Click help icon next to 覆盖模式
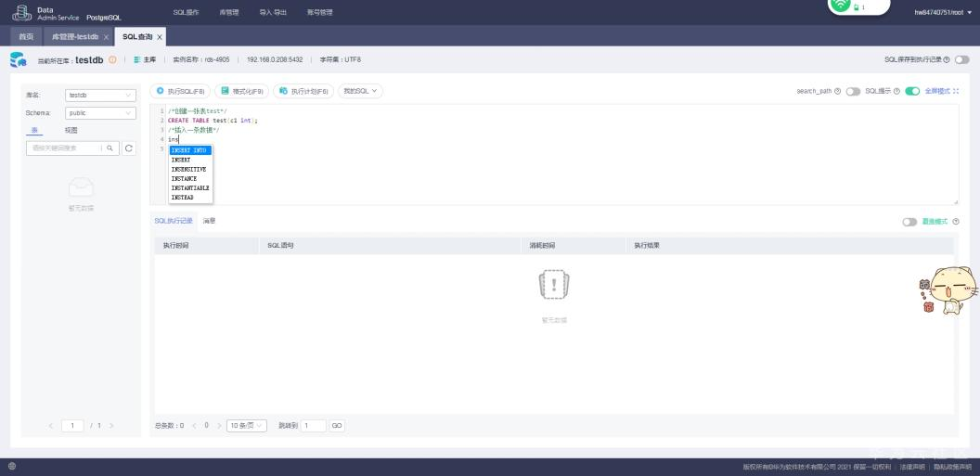Image resolution: width=980 pixels, height=476 pixels. (x=956, y=222)
